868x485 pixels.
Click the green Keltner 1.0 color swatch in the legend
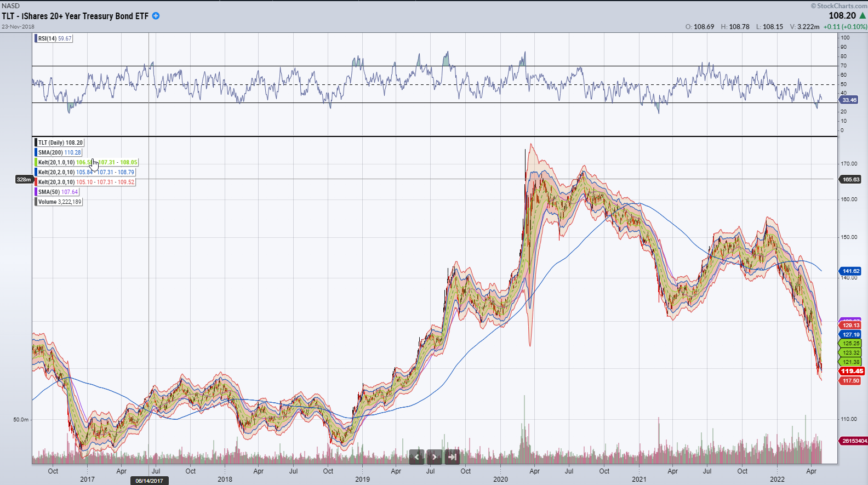[36, 162]
